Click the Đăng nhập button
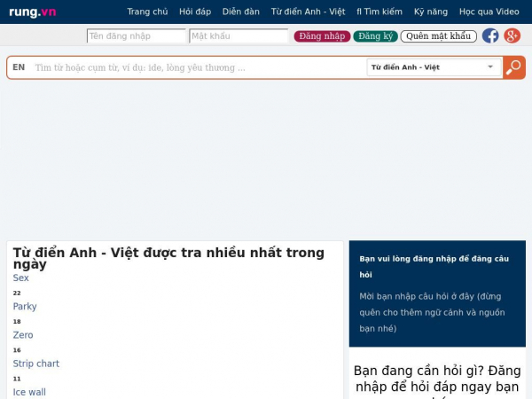Viewport: 532px width, 399px height. [322, 36]
